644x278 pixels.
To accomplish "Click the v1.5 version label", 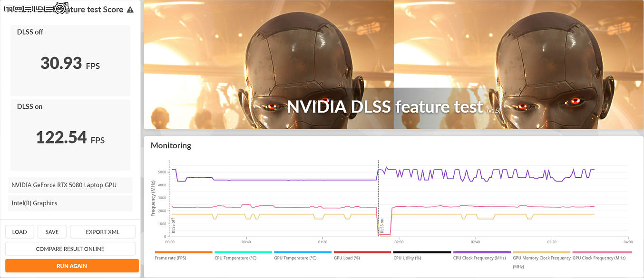I will coord(493,111).
